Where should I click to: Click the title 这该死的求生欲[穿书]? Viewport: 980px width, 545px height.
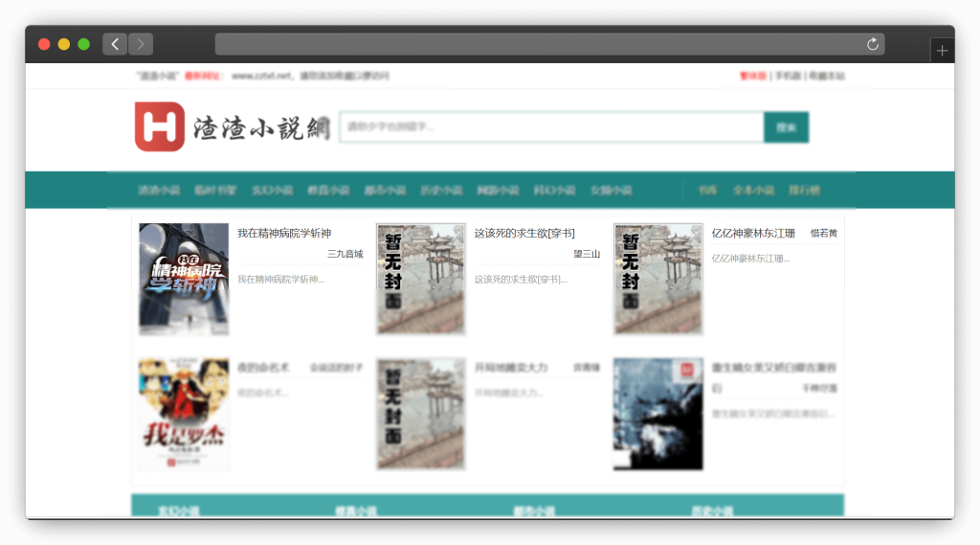pos(524,234)
